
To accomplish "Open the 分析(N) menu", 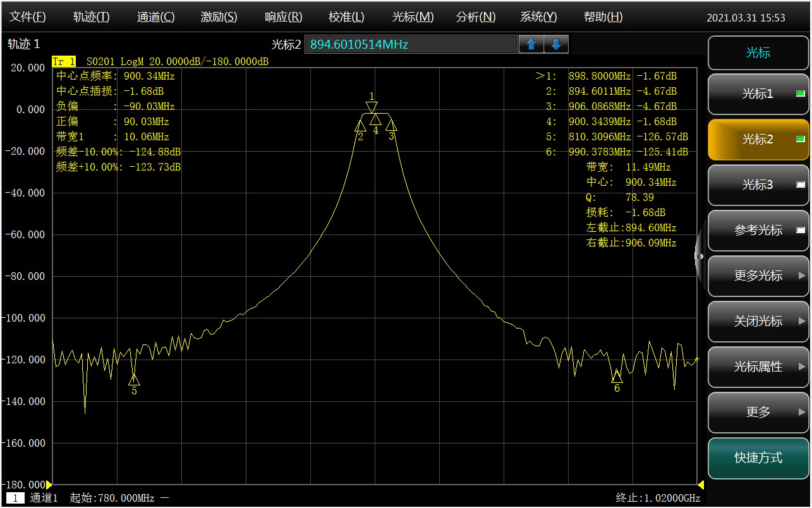I will (x=475, y=17).
